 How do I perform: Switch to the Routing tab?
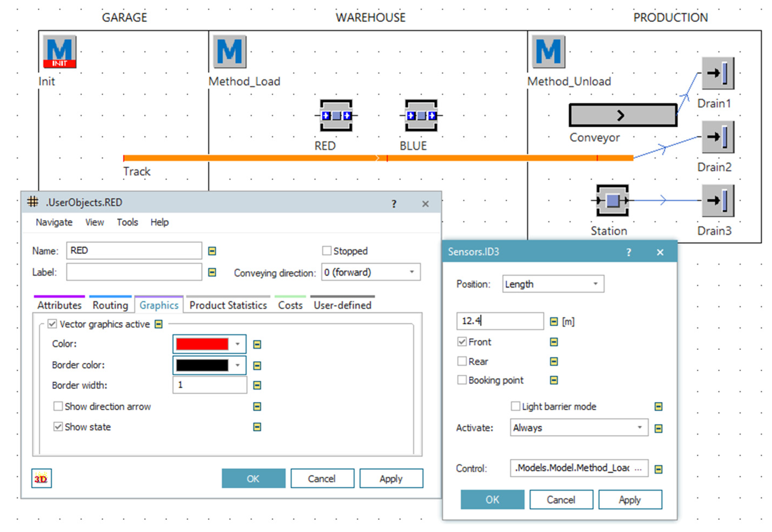coord(110,305)
